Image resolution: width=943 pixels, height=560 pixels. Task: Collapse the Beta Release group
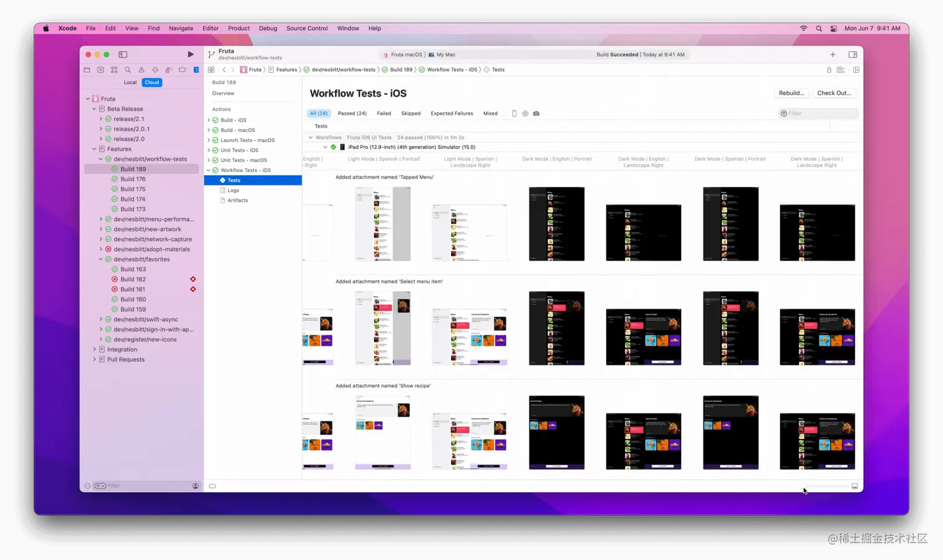(94, 109)
